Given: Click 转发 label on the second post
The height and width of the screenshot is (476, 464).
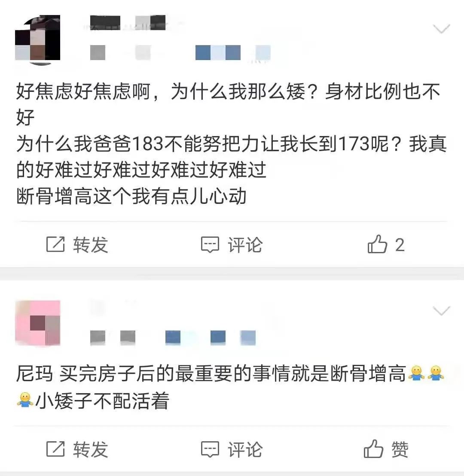Looking at the screenshot, I should pos(91,449).
